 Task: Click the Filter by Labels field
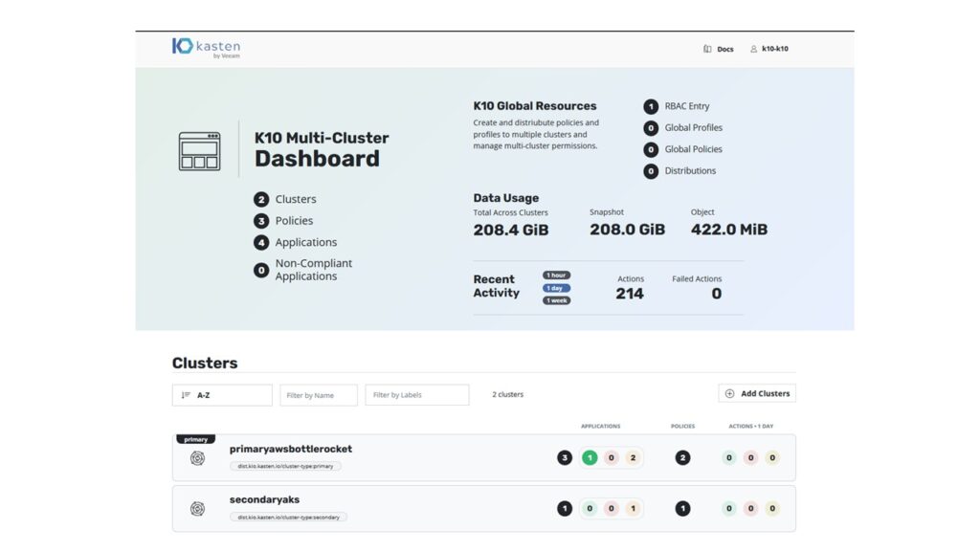(416, 394)
